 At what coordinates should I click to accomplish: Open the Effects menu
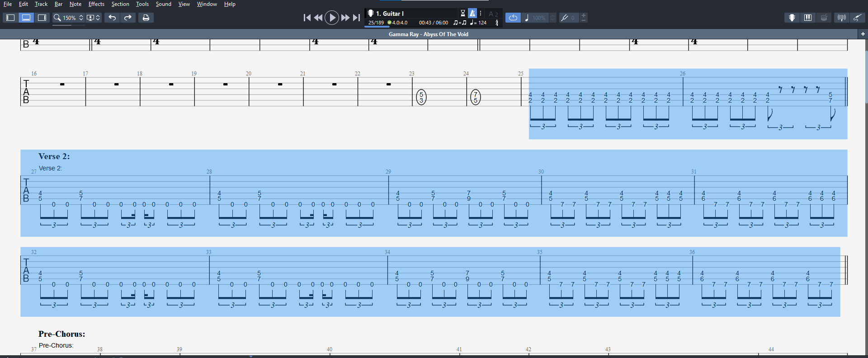tap(96, 4)
